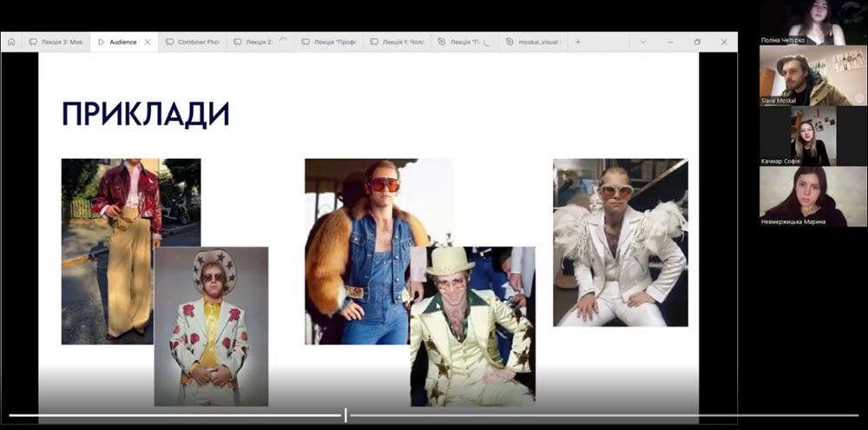Select the 'Лекція "Проф' tab

click(328, 42)
